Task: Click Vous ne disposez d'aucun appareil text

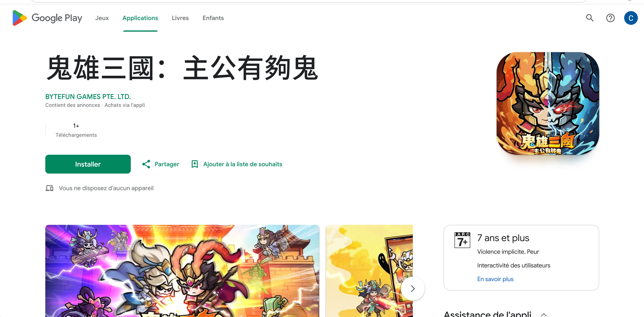Action: click(106, 188)
